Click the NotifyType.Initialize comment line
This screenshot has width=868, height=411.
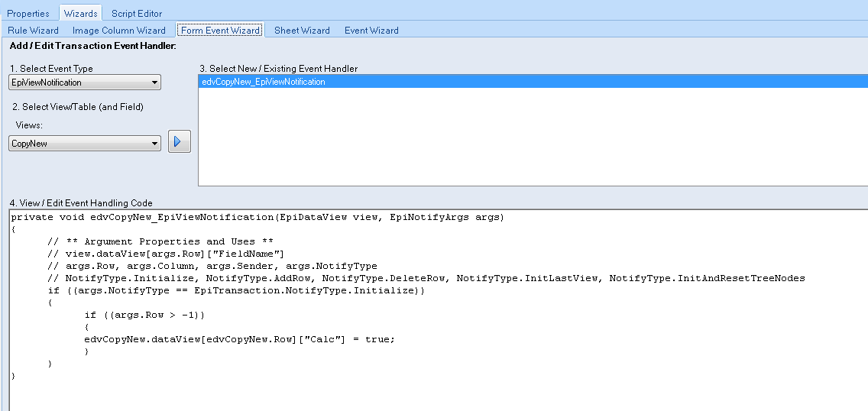point(426,278)
